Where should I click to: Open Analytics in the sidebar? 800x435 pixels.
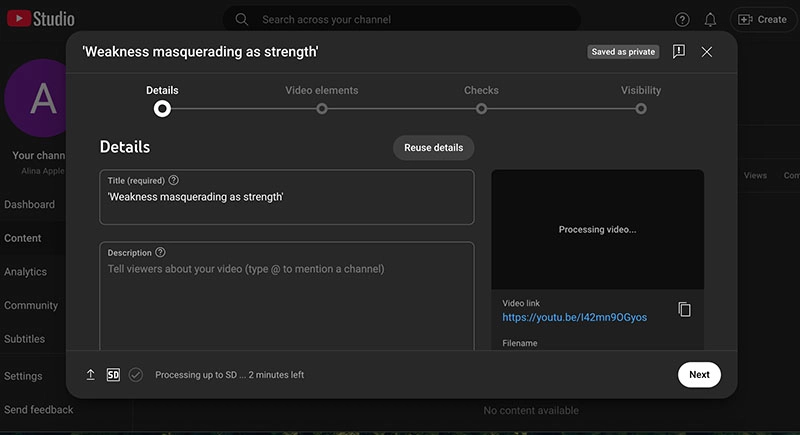[x=25, y=272]
